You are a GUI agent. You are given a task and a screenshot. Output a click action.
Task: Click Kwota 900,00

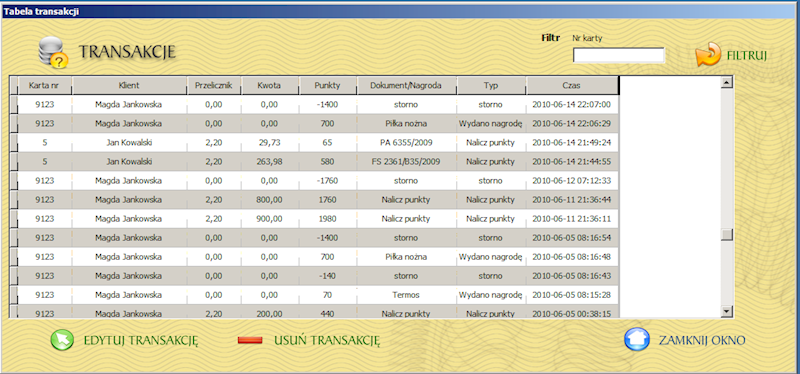tap(268, 219)
